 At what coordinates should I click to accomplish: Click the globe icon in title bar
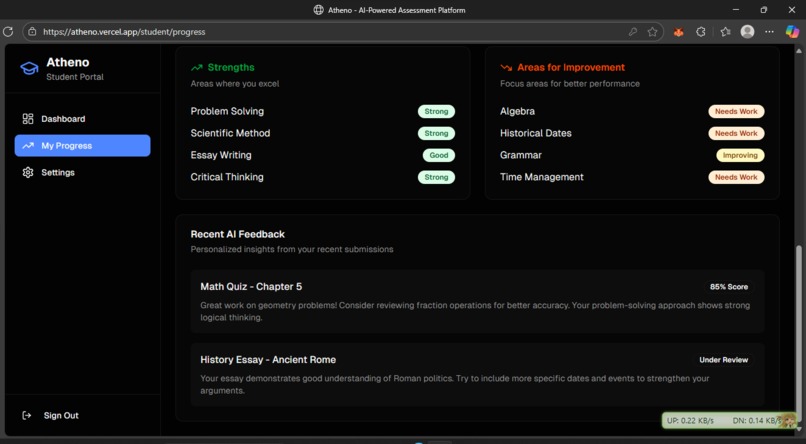tap(318, 10)
